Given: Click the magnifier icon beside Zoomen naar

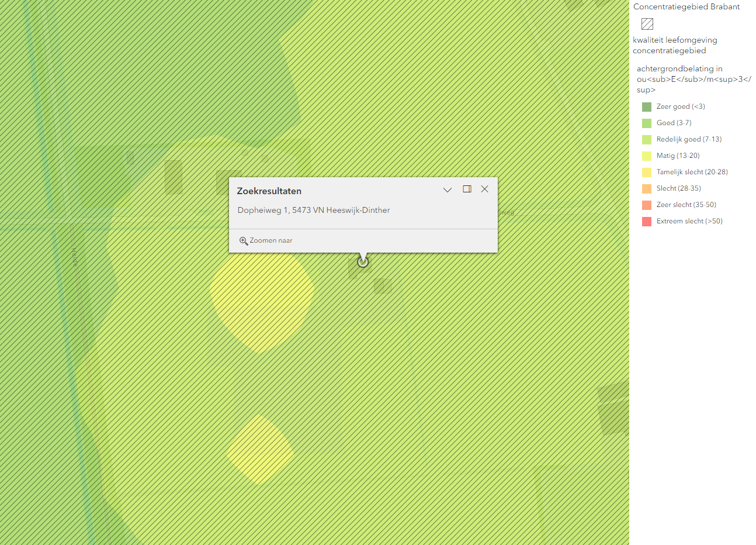Looking at the screenshot, I should point(244,241).
